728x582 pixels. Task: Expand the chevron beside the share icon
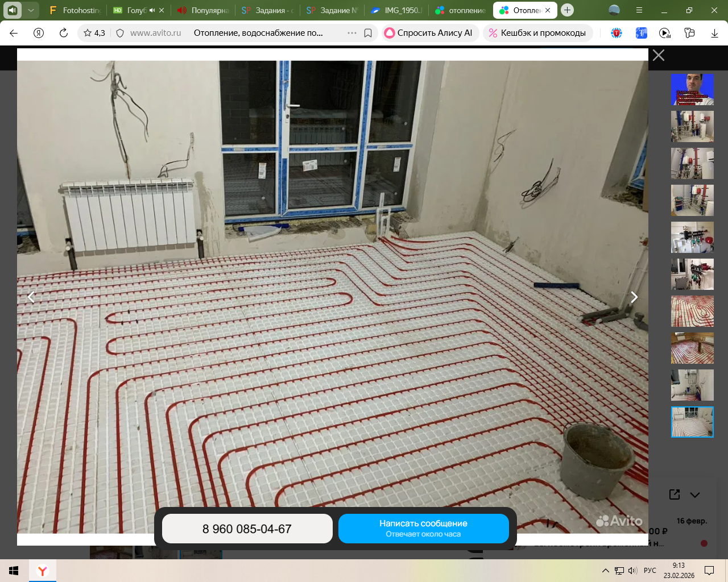695,494
